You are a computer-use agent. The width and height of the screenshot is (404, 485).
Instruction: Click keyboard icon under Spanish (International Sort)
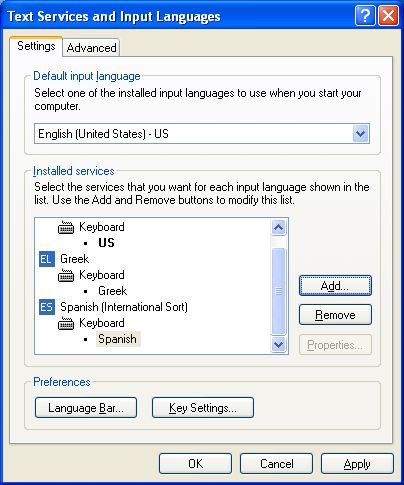point(66,323)
